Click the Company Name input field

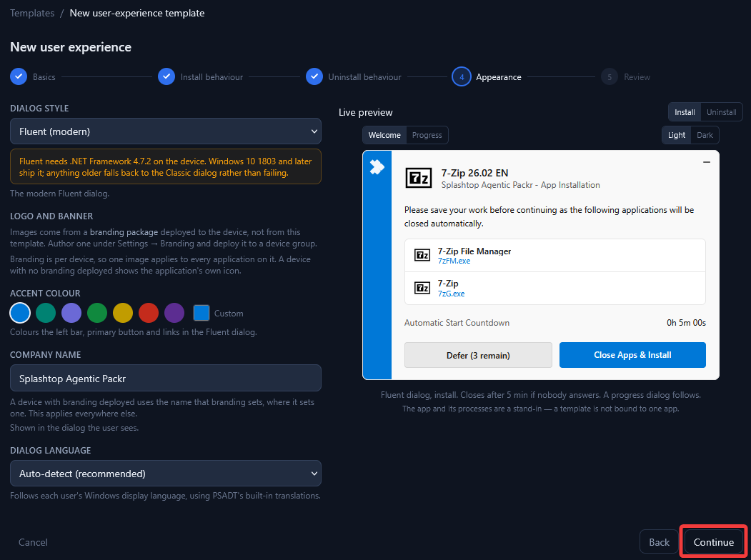tap(166, 378)
